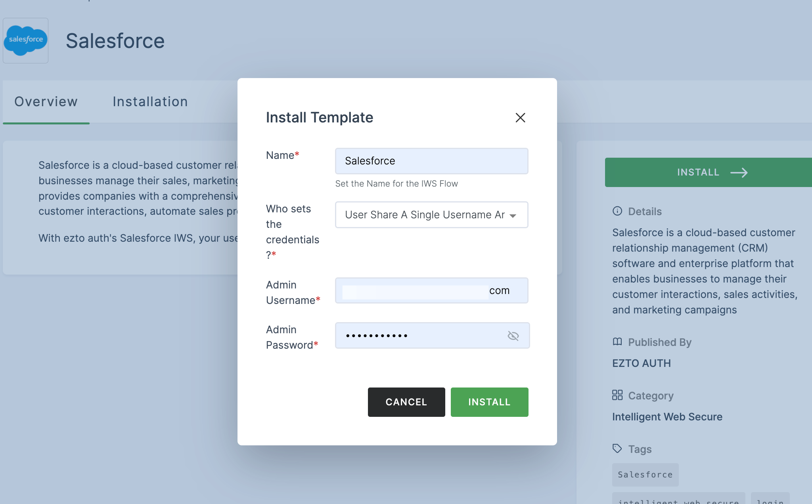Click the Name input field
Image resolution: width=812 pixels, height=504 pixels.
[x=431, y=161]
